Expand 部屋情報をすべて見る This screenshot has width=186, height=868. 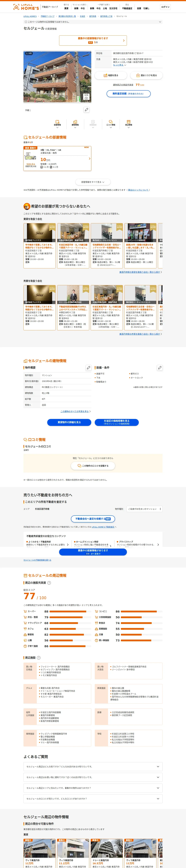tap(93, 182)
